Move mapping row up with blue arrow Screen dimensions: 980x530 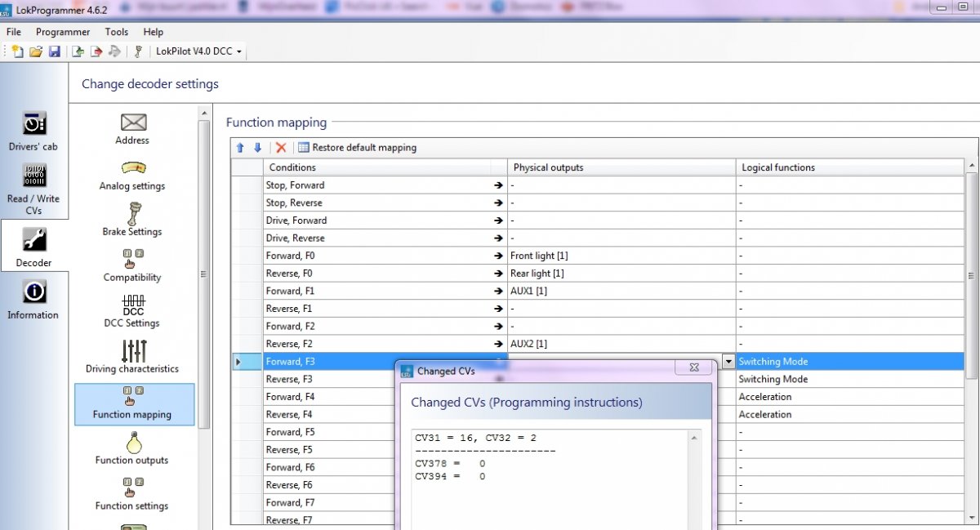(240, 148)
